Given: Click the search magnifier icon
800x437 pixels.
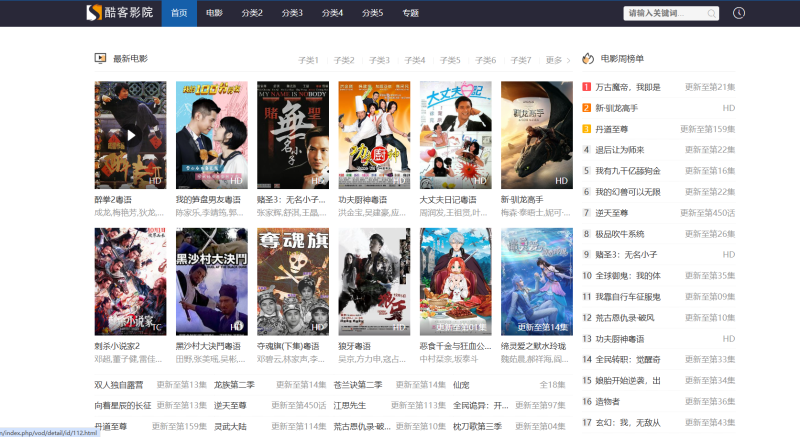Looking at the screenshot, I should pos(712,14).
